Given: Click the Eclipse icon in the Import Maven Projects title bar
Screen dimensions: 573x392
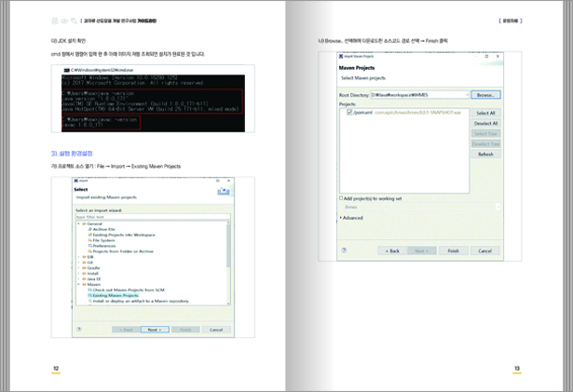Looking at the screenshot, I should pyautogui.click(x=341, y=56).
